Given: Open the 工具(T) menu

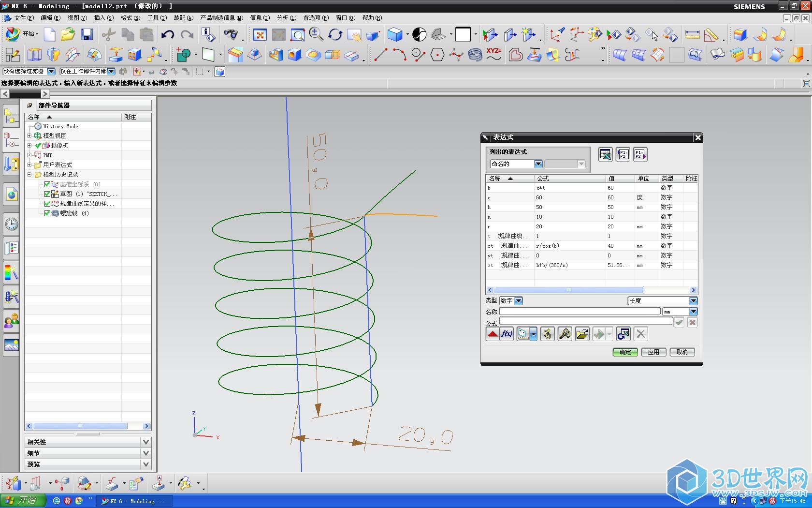Looking at the screenshot, I should coord(157,18).
